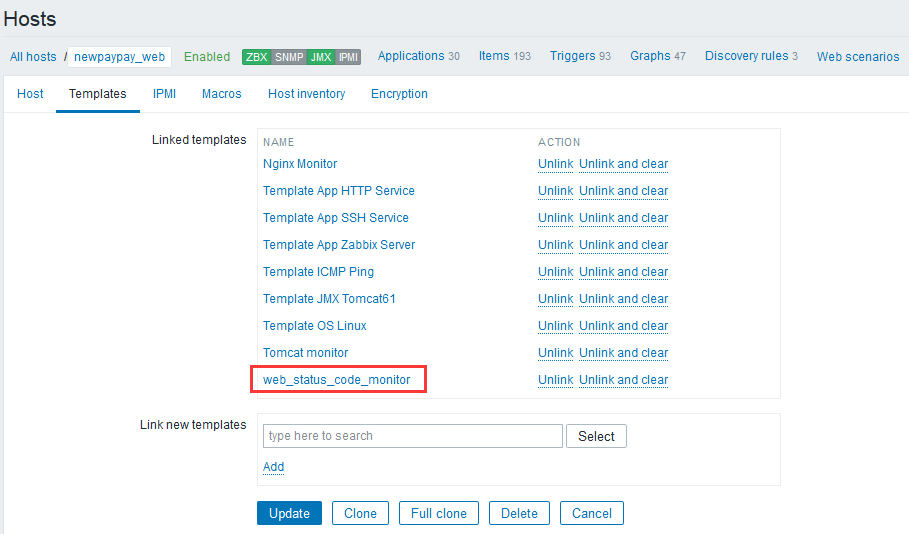Click the JMX availability badge
This screenshot has width=909, height=534.
[x=321, y=57]
